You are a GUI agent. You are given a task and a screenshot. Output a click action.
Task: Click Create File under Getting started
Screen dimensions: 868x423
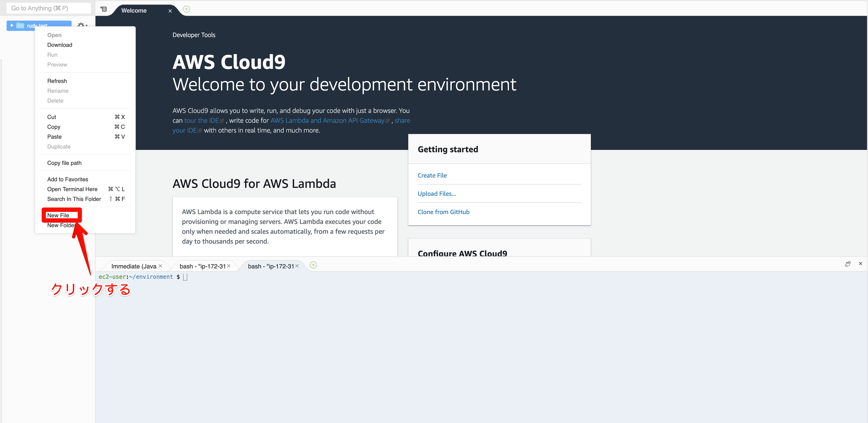click(x=432, y=175)
